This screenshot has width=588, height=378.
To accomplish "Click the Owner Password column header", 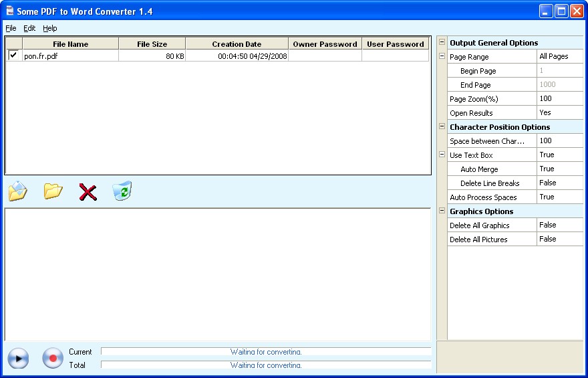I will [325, 44].
